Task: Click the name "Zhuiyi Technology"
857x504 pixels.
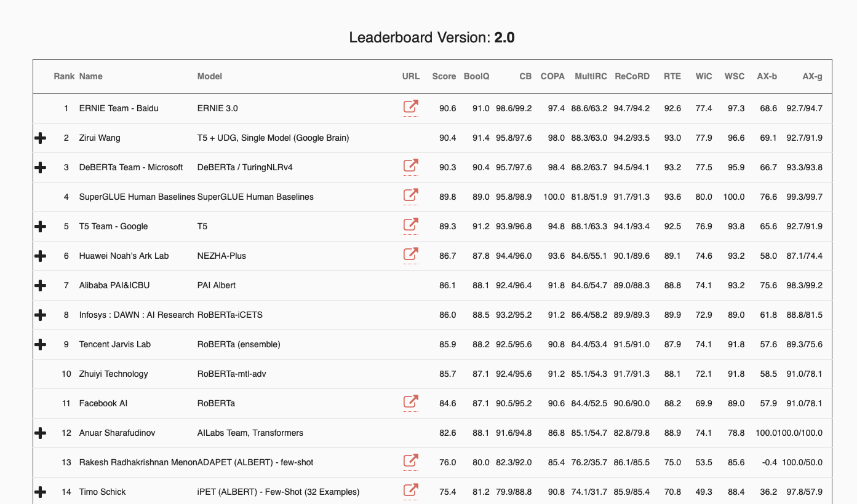Action: 114,374
